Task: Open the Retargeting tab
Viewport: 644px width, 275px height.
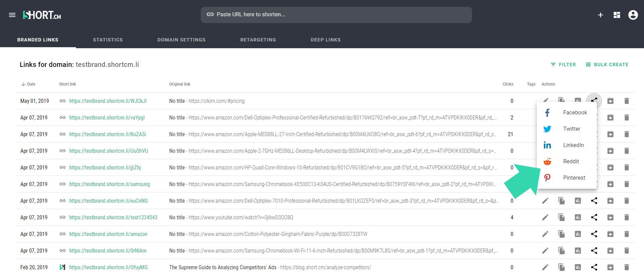Action: pyautogui.click(x=258, y=40)
